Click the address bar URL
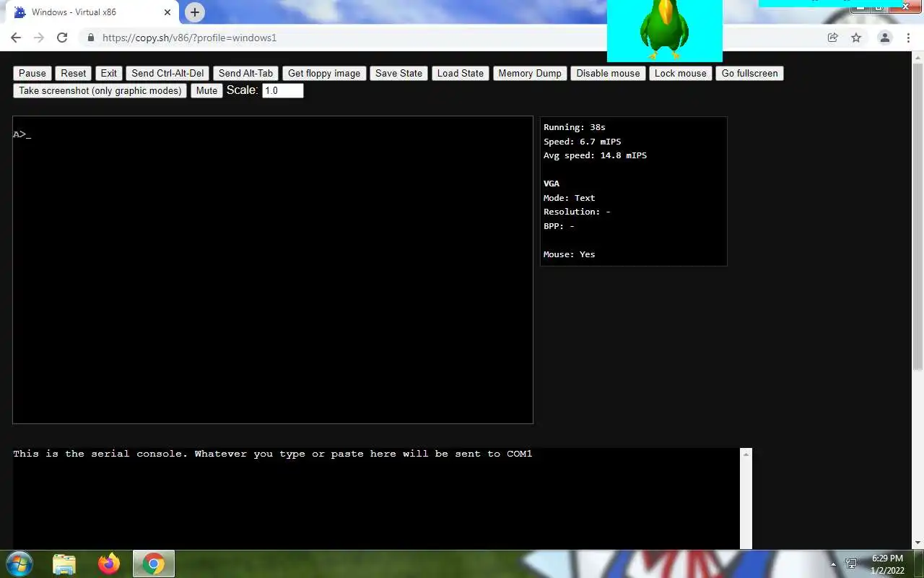 [189, 38]
